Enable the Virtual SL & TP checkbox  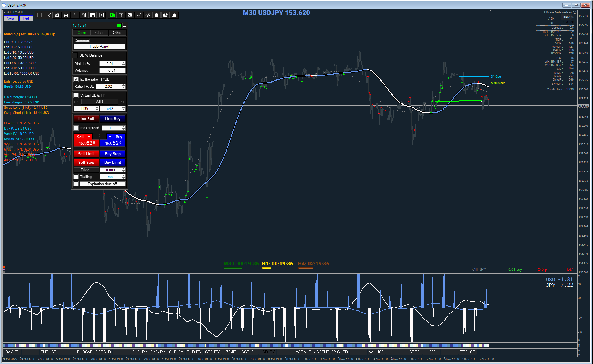click(x=76, y=95)
